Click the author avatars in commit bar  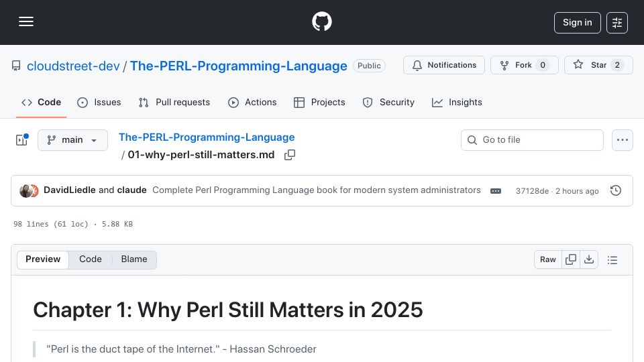click(x=29, y=191)
